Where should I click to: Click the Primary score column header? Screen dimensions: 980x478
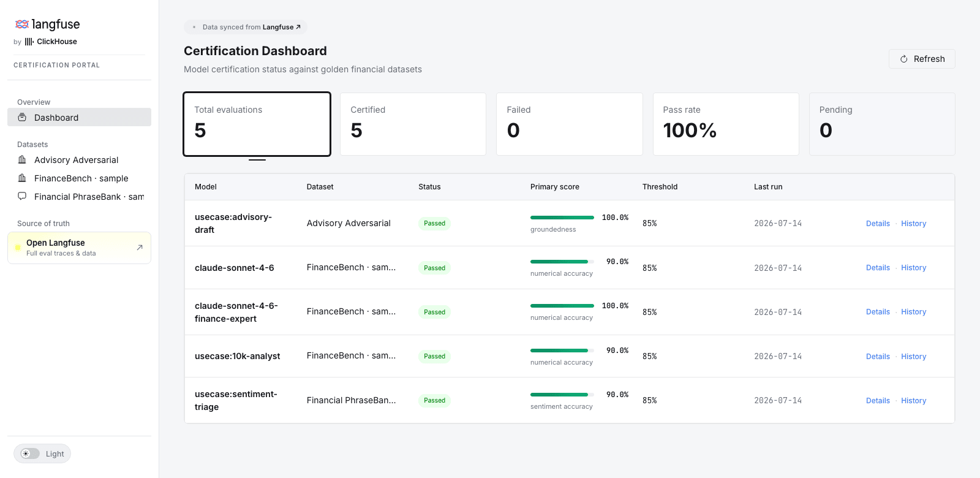pos(555,187)
